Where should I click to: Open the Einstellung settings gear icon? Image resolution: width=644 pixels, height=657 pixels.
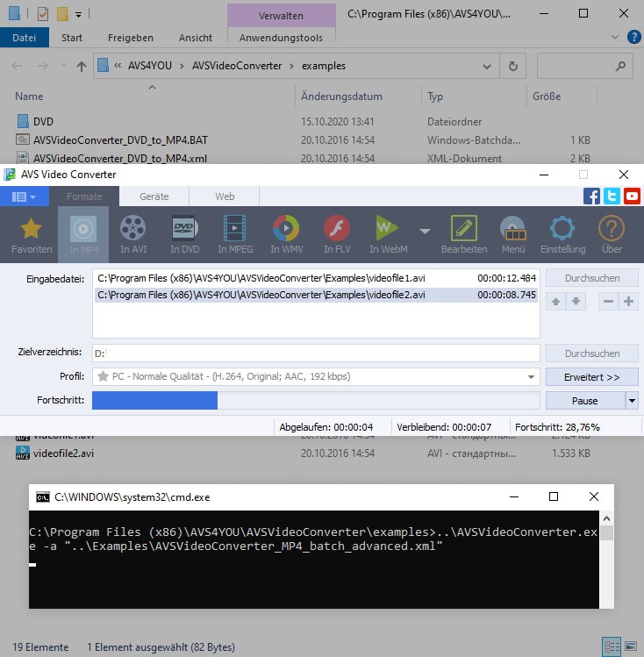(x=562, y=234)
